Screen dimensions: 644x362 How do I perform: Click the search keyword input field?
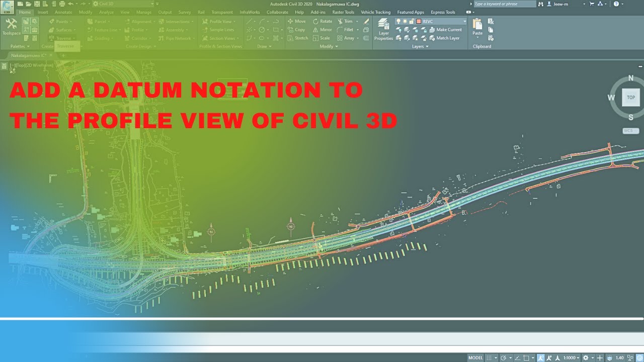pyautogui.click(x=505, y=4)
